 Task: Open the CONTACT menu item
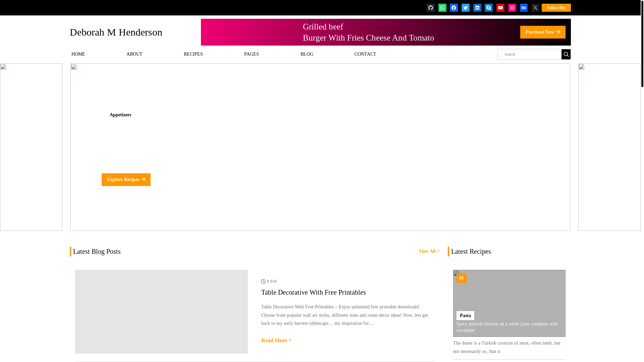pos(365,54)
